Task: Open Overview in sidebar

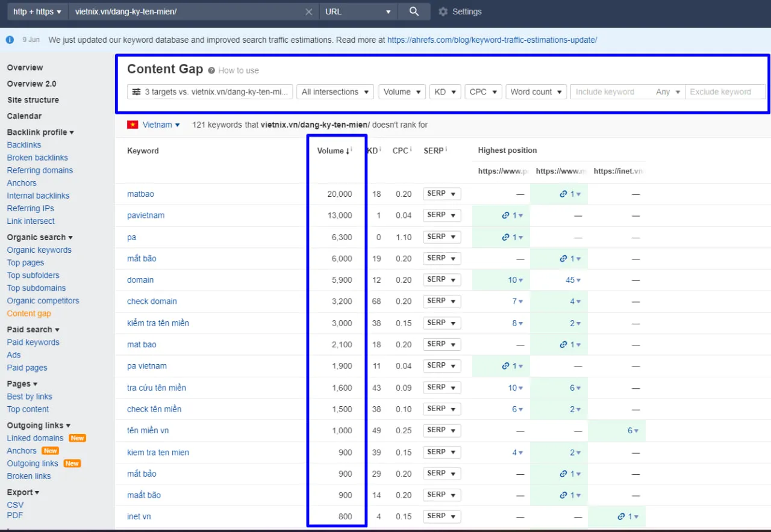Action: coord(25,67)
